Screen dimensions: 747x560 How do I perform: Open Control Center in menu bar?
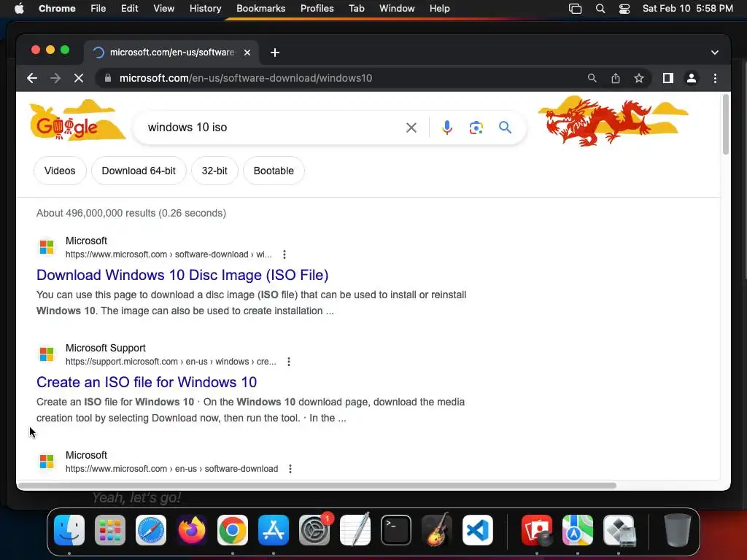624,9
